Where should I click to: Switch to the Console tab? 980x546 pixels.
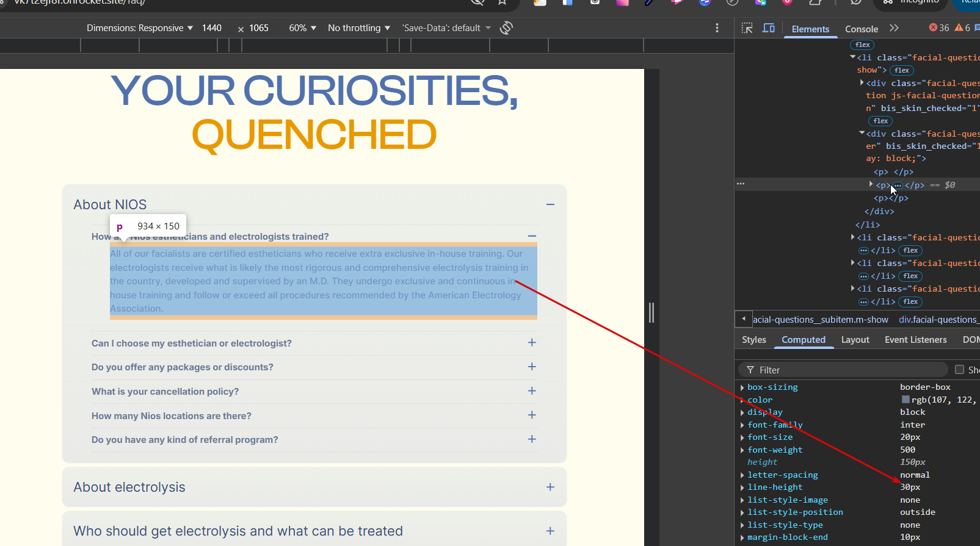click(x=861, y=29)
